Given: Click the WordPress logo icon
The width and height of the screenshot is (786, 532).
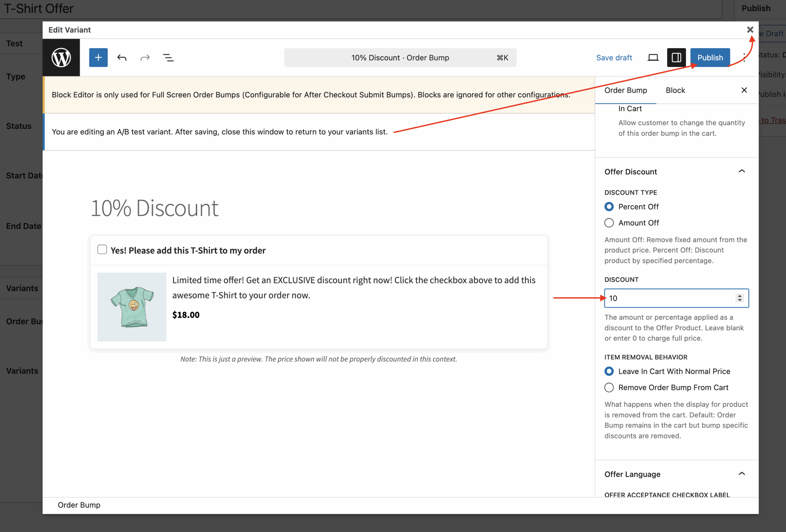Looking at the screenshot, I should [x=61, y=57].
